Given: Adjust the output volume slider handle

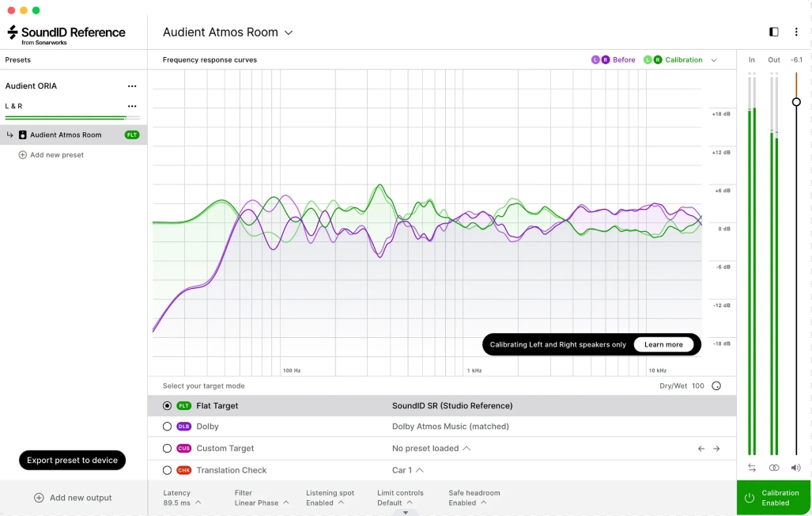Looking at the screenshot, I should (x=796, y=102).
